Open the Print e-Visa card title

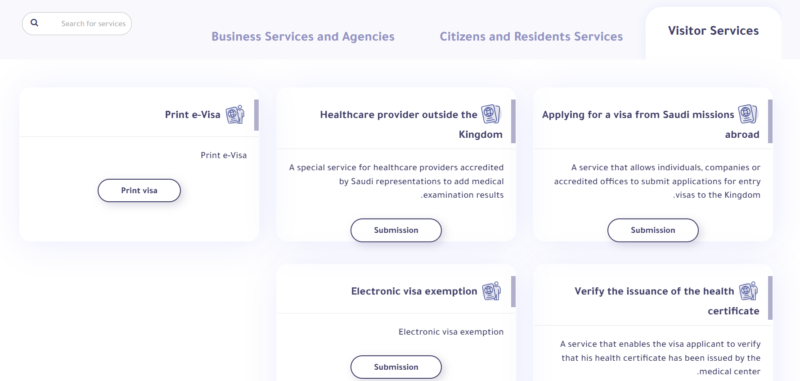tap(193, 115)
